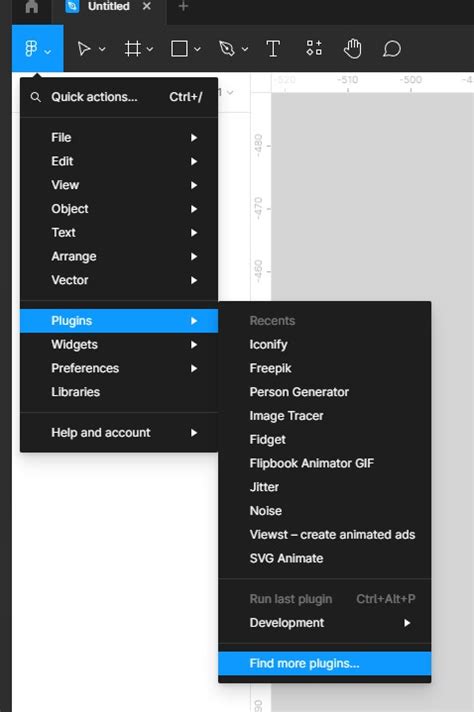Open the Frame tool options chevron
The height and width of the screenshot is (712, 474).
tap(150, 49)
